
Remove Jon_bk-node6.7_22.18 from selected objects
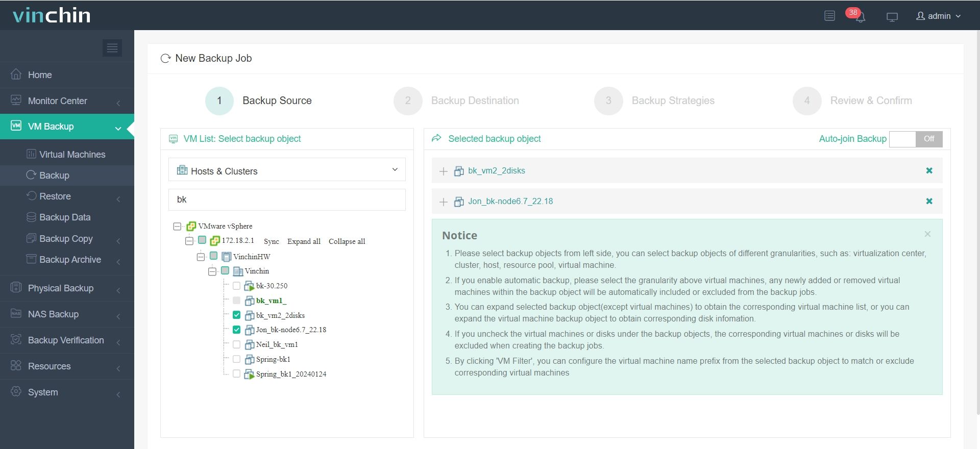(x=929, y=201)
